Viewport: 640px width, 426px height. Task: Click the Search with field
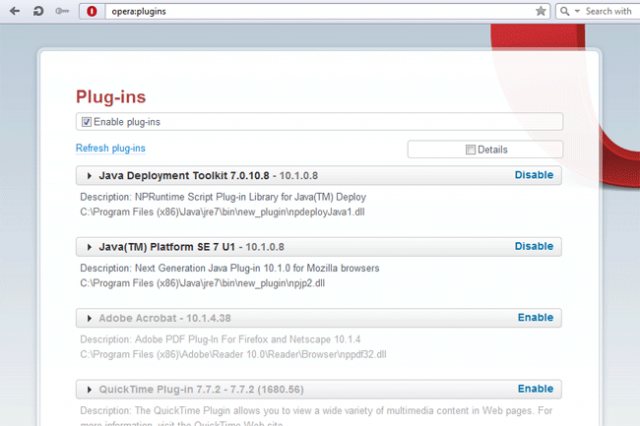tap(609, 11)
